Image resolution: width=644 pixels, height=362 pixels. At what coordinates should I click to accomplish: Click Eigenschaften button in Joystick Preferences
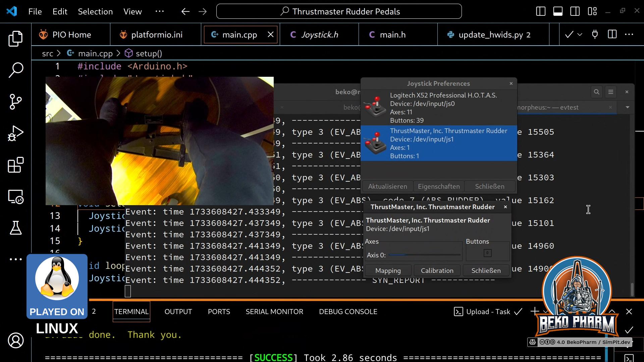click(439, 186)
